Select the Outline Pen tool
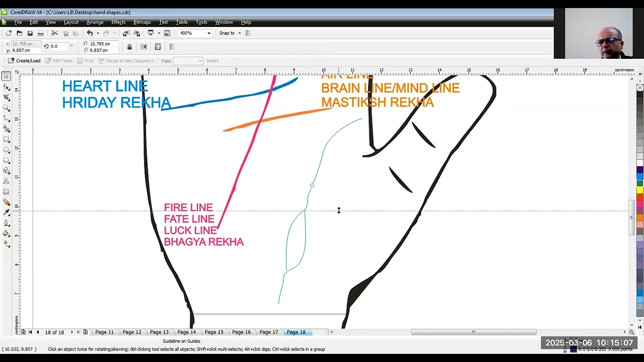This screenshot has width=644, height=362. point(6,223)
